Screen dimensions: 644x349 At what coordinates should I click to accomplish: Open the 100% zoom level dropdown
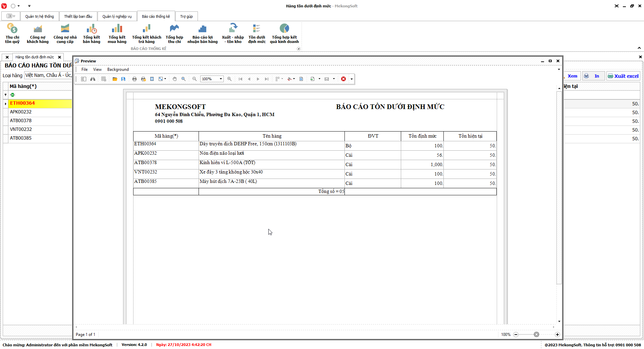pos(221,79)
